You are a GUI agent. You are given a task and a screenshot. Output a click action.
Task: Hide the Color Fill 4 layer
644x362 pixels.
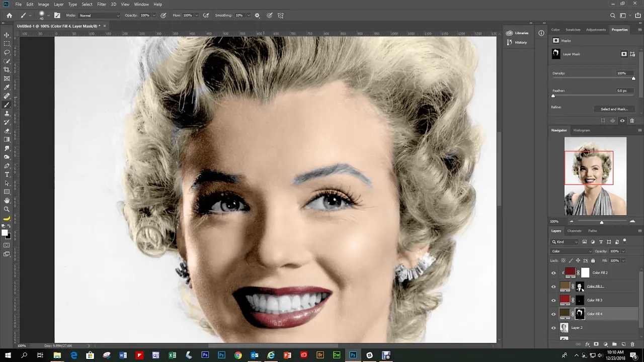click(x=554, y=314)
